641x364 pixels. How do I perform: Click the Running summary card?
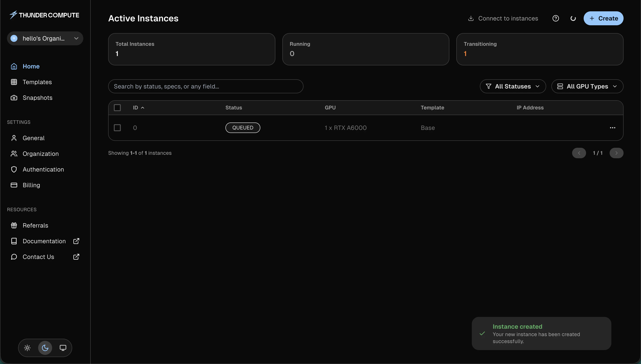pyautogui.click(x=365, y=49)
